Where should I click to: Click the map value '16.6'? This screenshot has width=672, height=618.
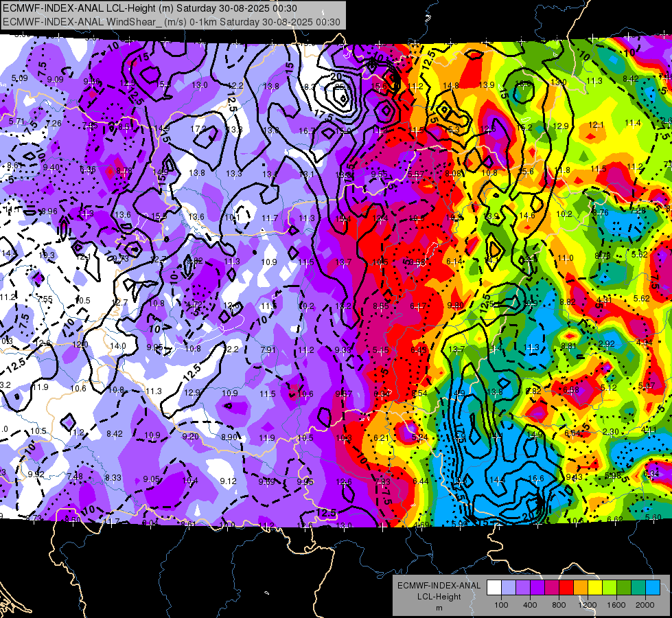coord(535,478)
